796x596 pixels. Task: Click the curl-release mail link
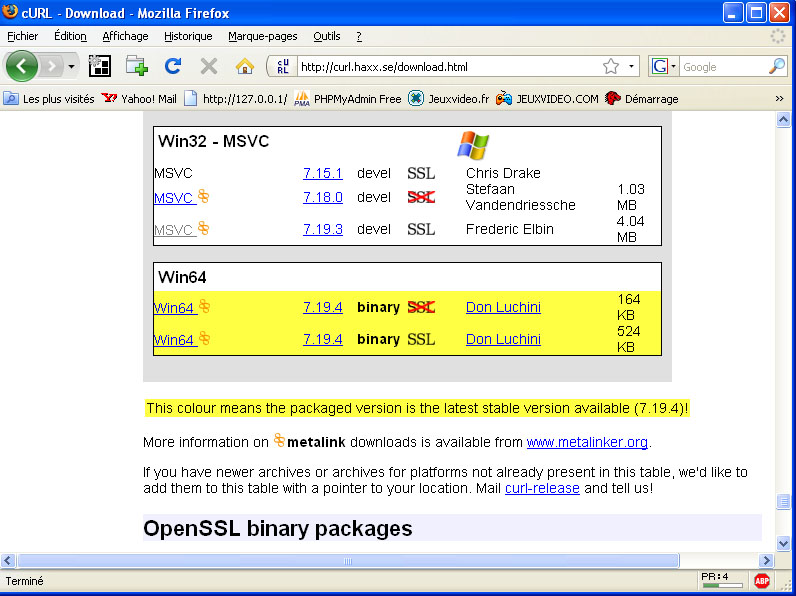(542, 488)
